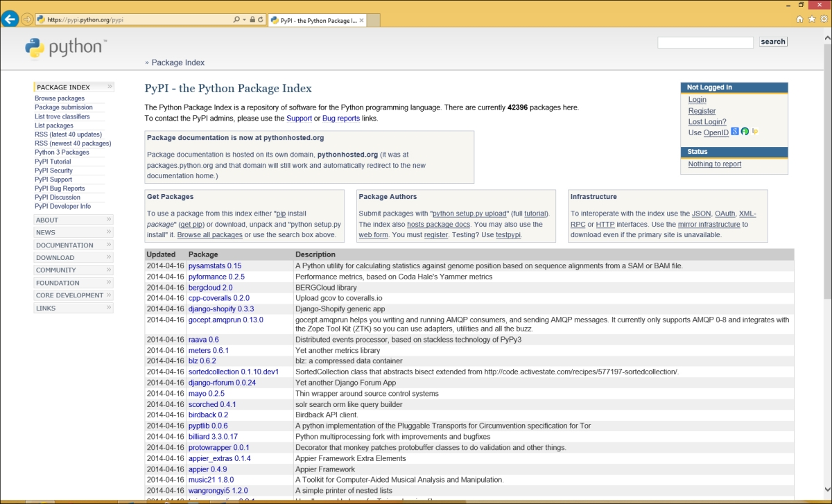
Task: Click the browser forward arrow button
Action: (27, 19)
